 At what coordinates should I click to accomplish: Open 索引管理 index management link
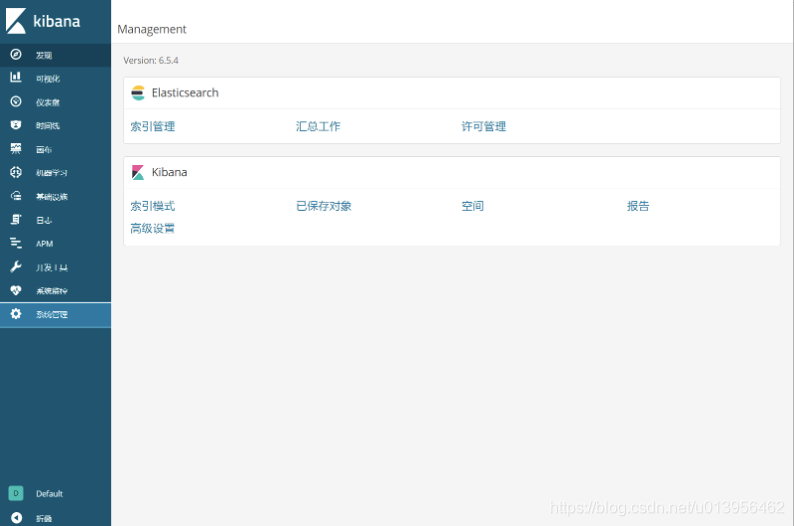(x=152, y=126)
